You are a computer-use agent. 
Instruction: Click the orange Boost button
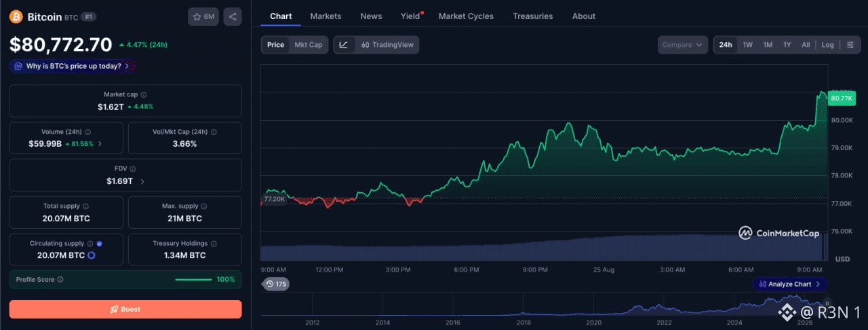[125, 309]
